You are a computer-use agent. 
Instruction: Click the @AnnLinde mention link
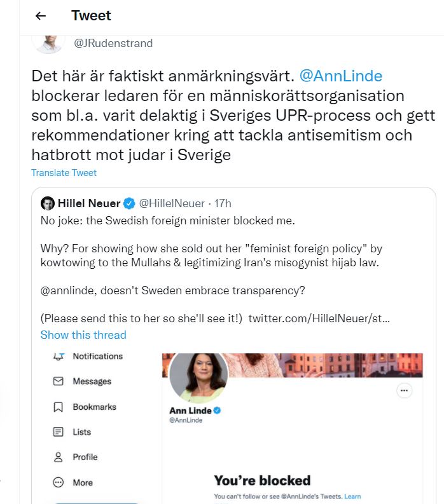[341, 76]
